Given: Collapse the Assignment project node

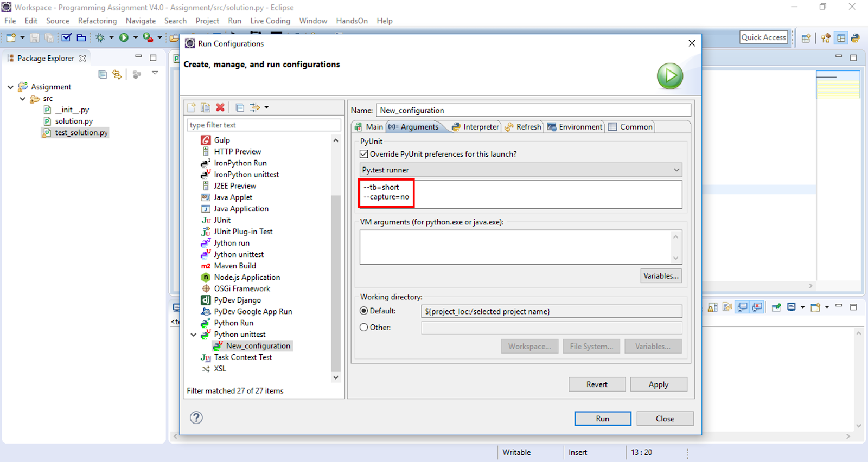Looking at the screenshot, I should click(x=10, y=87).
